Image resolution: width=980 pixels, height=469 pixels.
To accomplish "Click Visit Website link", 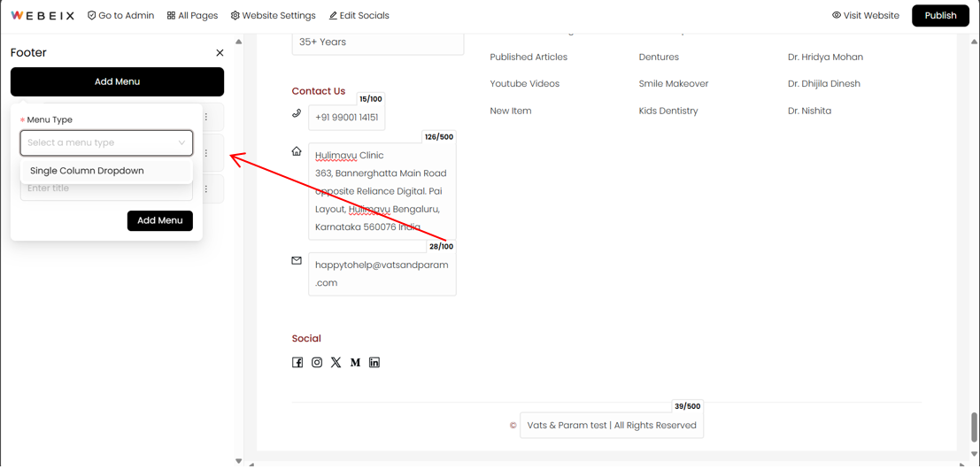I will (866, 16).
